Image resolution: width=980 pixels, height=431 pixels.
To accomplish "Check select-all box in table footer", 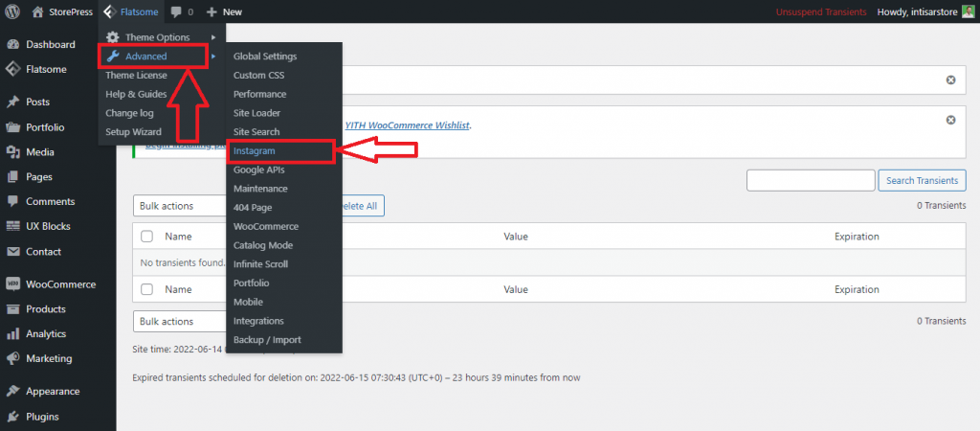I will 146,289.
